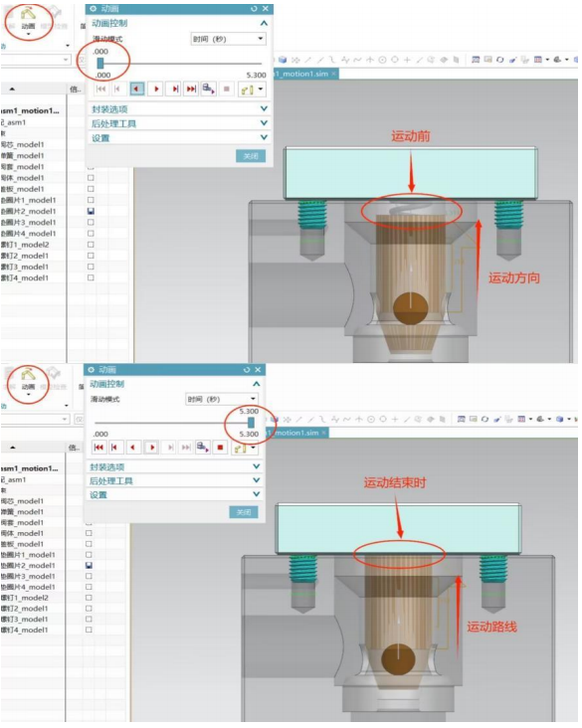
Task: Check the 垫圈片4_model1 box in the 运动结束时 screenshot
Action: (89, 587)
